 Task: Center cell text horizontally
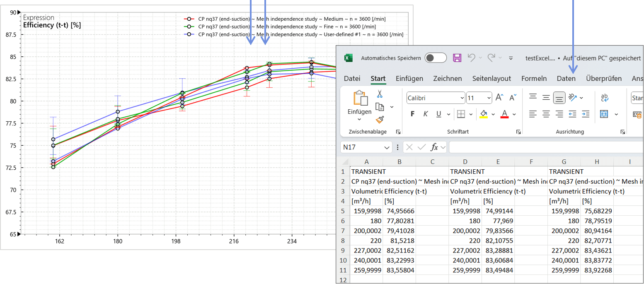click(x=546, y=114)
